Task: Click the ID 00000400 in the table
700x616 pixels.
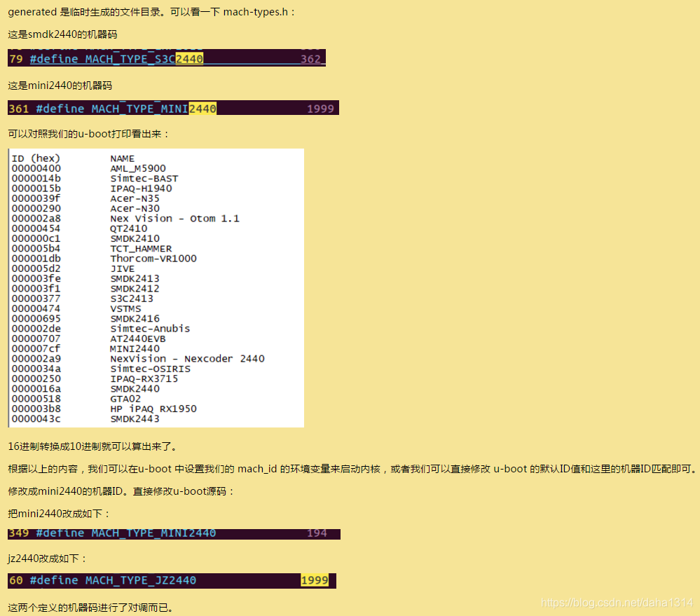Action: [x=36, y=168]
